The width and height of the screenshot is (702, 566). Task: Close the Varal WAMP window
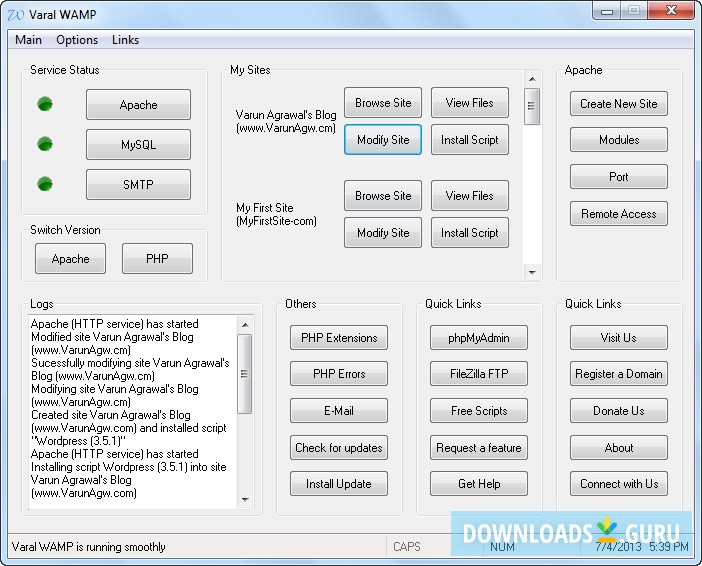click(x=671, y=11)
